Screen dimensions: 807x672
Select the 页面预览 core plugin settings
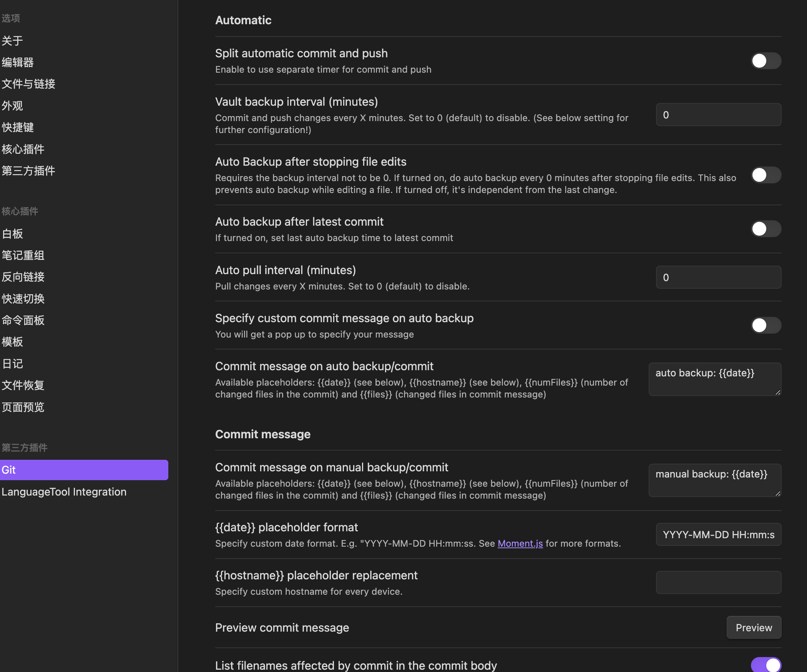pos(23,407)
